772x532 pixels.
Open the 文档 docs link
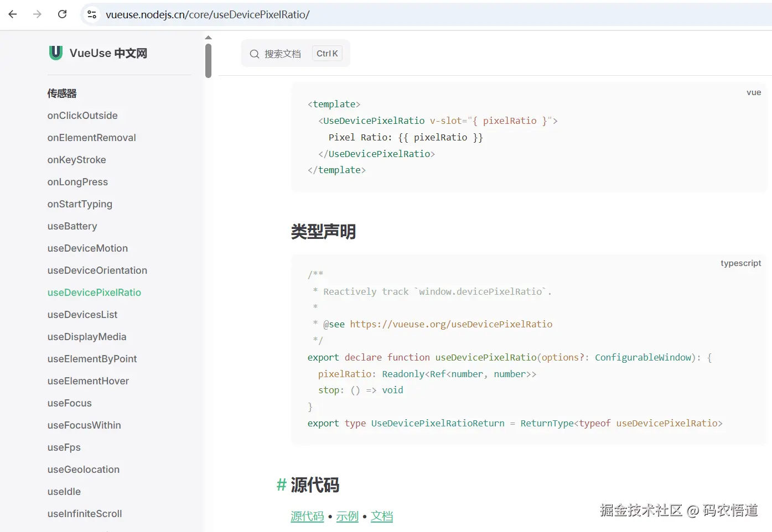(x=382, y=517)
